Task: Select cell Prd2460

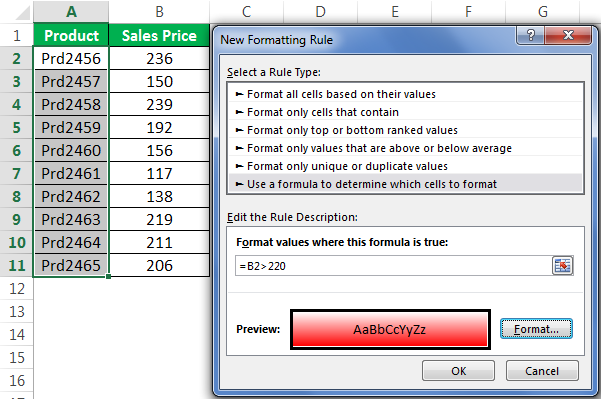Action: point(71,150)
